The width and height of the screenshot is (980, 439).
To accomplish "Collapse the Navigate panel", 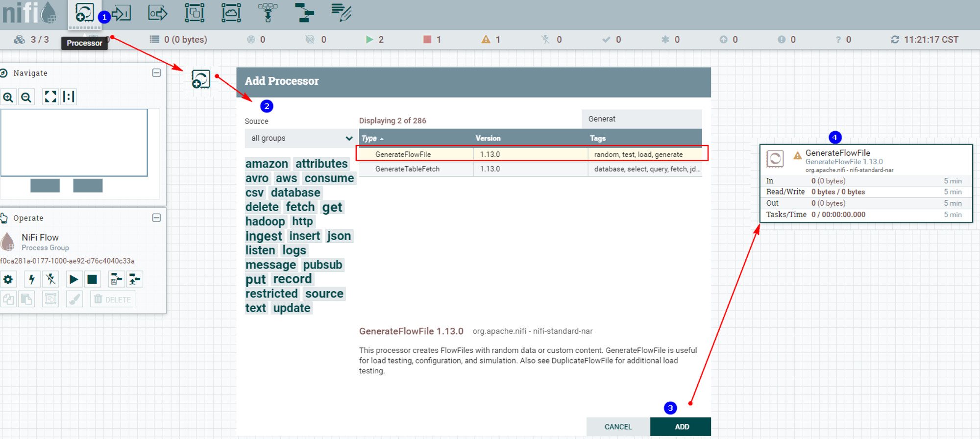I will tap(156, 73).
